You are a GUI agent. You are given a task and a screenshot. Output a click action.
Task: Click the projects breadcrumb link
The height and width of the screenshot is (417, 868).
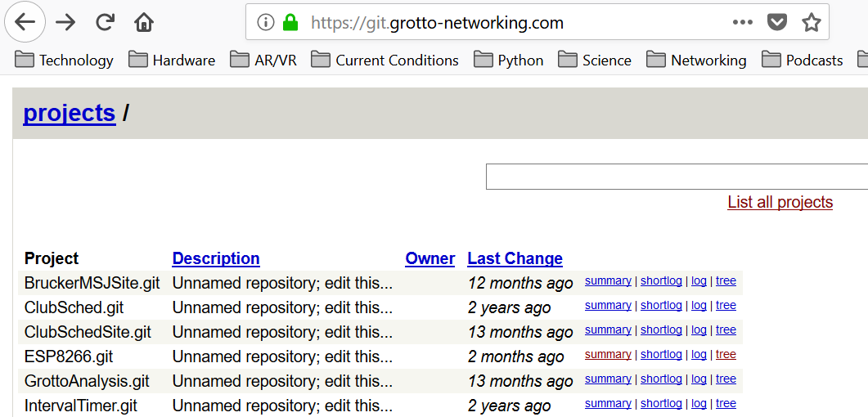coord(70,113)
